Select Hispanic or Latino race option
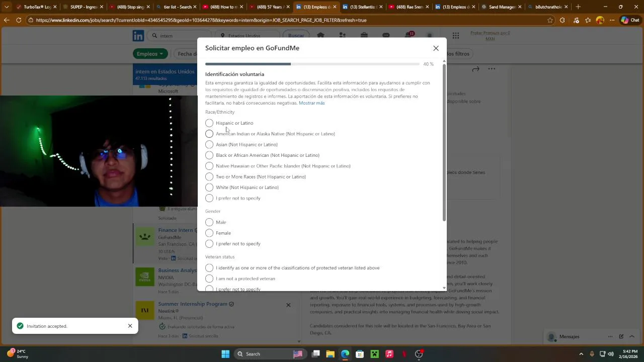 pos(209,123)
